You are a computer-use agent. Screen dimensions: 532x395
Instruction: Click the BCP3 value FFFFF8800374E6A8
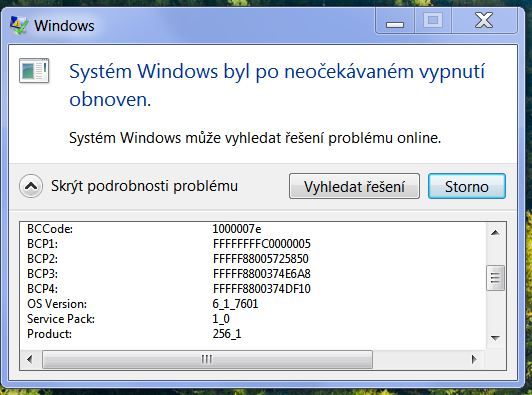click(x=262, y=274)
